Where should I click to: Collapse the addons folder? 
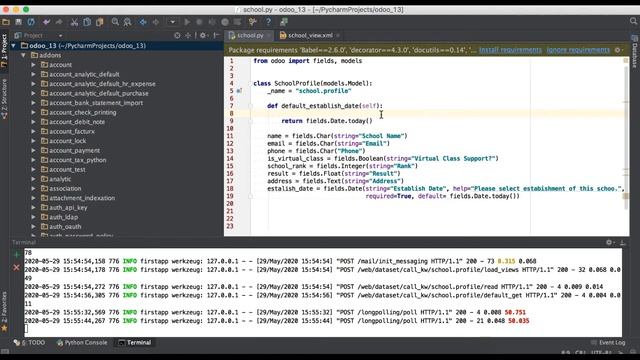click(23, 55)
